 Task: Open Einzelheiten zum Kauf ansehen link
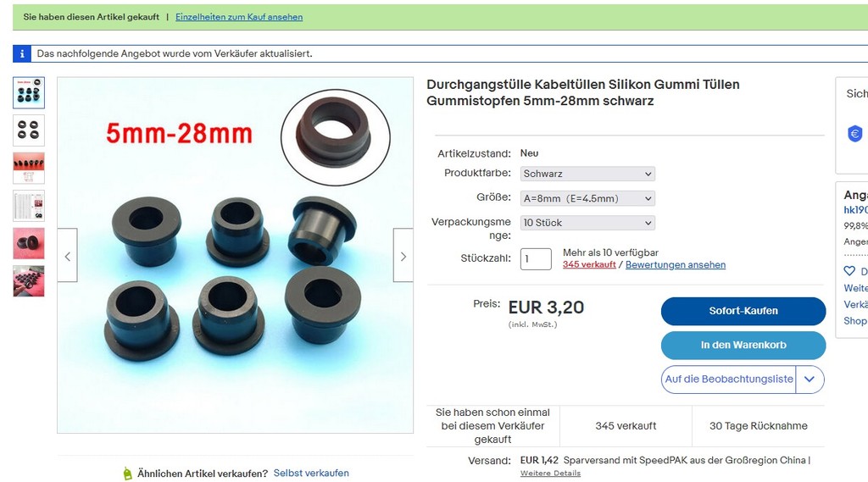(239, 17)
